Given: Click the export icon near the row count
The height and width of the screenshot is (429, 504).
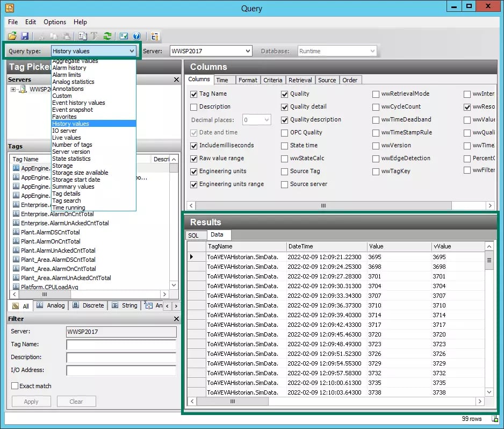Looking at the screenshot, I should (x=494, y=419).
